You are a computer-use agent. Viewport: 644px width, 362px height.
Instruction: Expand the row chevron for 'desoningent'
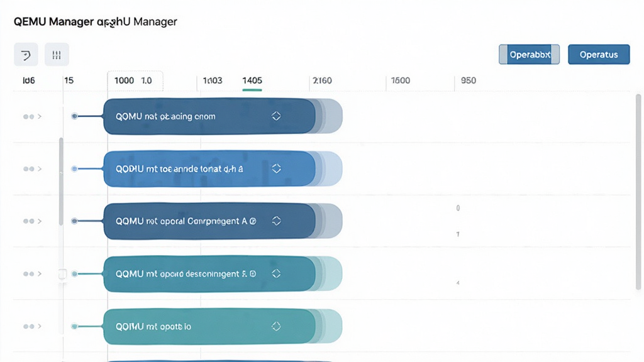click(x=40, y=274)
